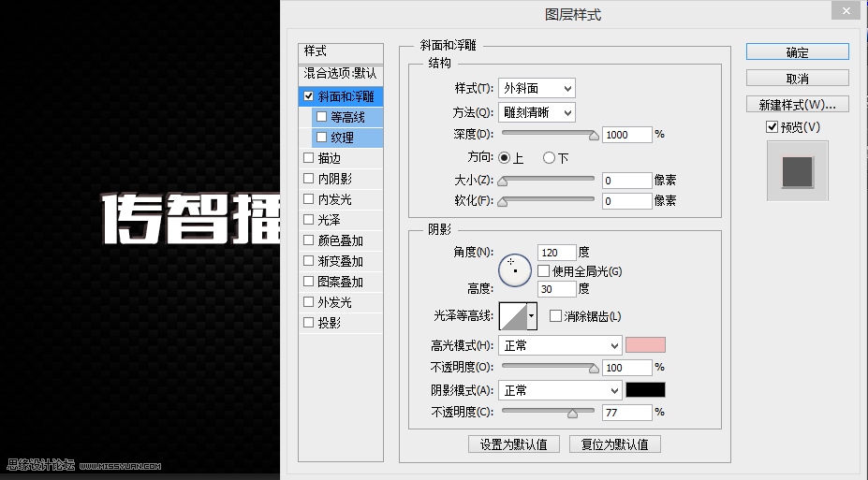Image resolution: width=868 pixels, height=480 pixels.
Task: Click the 高度 field showing 30
Action: 557,289
